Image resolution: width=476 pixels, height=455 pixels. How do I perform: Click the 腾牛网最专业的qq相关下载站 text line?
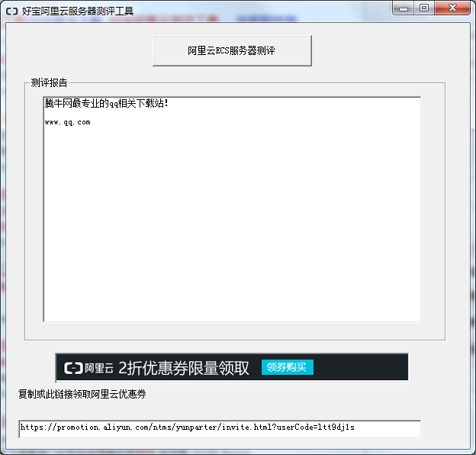point(106,103)
